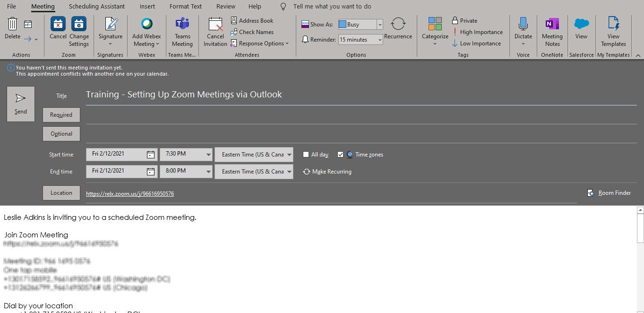Open the End date calendar picker
Image resolution: width=644 pixels, height=313 pixels.
[x=150, y=172]
